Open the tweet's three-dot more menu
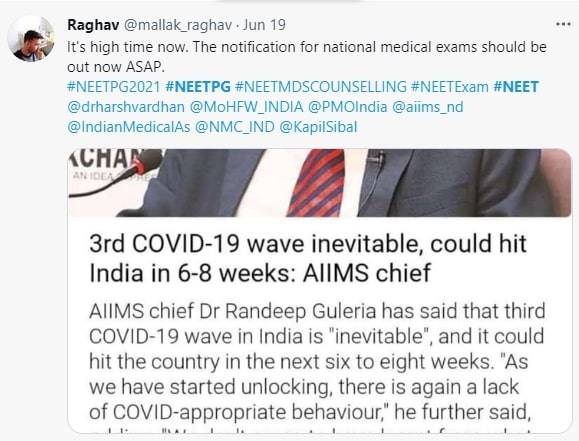 pyautogui.click(x=563, y=24)
